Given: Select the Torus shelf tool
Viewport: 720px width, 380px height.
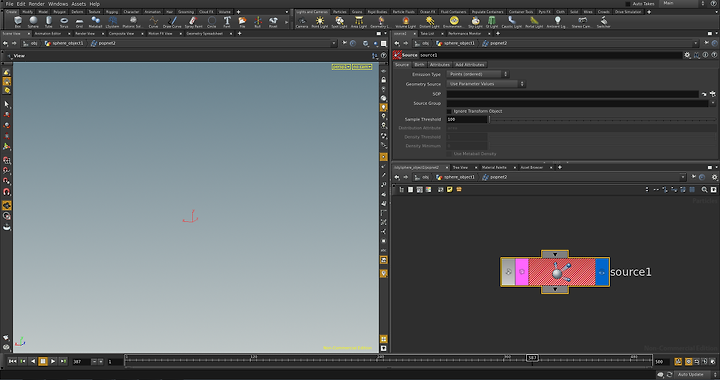Looking at the screenshot, I should [x=64, y=22].
